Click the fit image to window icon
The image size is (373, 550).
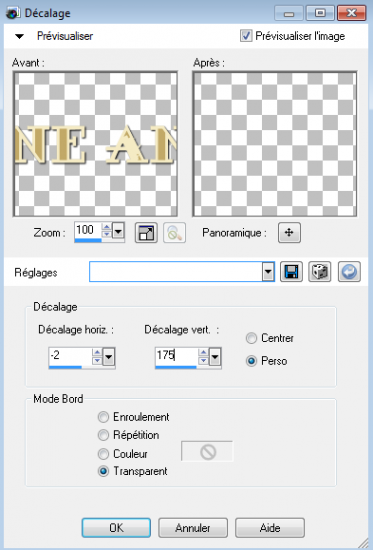(x=146, y=233)
